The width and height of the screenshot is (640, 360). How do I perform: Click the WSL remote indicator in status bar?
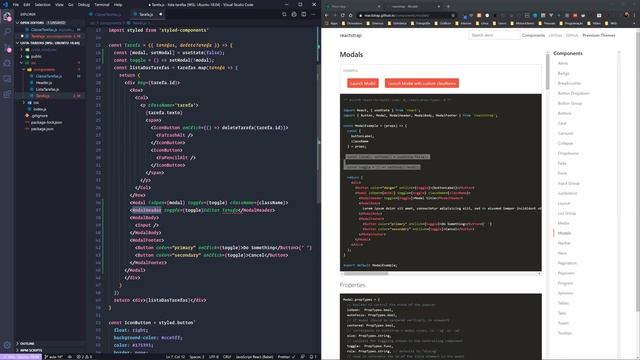21,357
